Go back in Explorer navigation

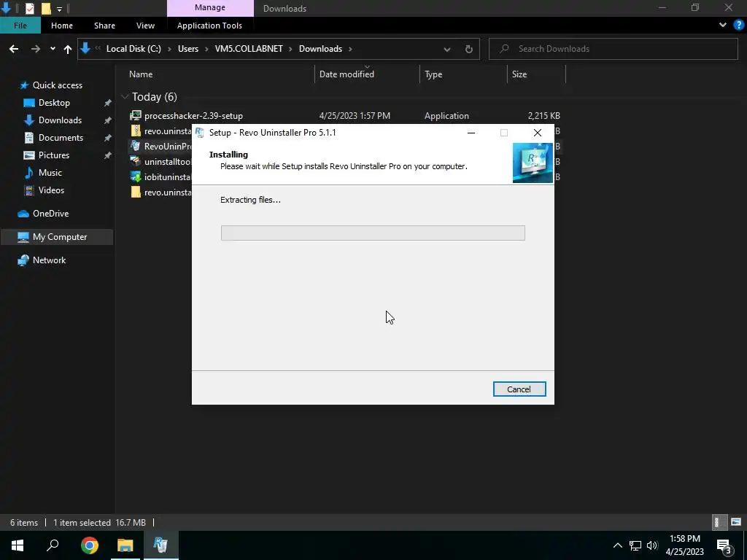[14, 49]
